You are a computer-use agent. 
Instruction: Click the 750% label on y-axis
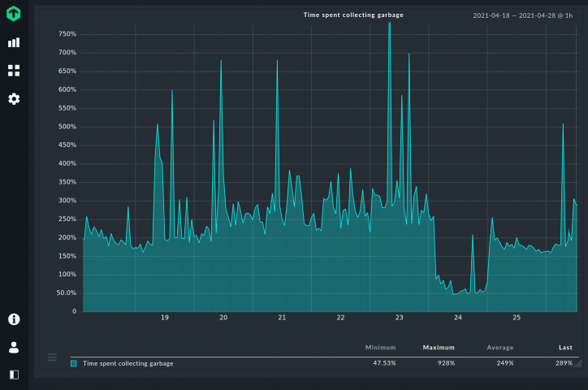67,34
